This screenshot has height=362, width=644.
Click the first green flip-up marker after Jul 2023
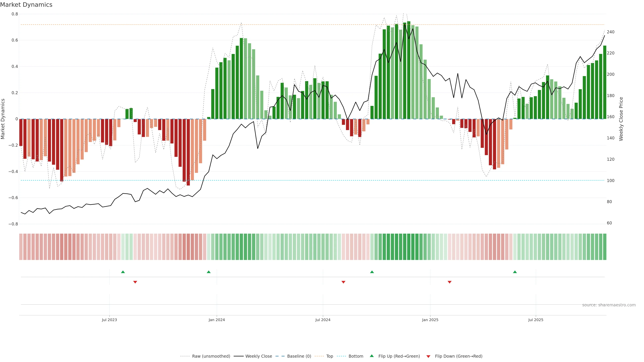pos(123,272)
